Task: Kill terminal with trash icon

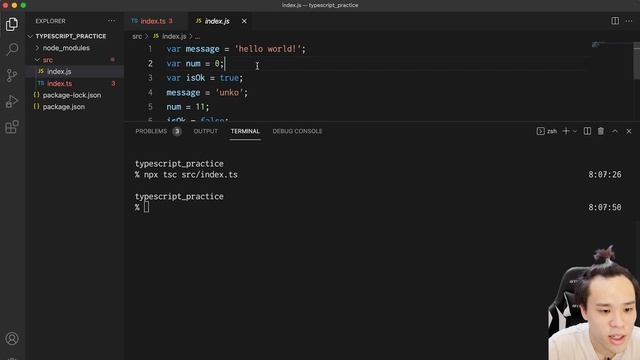Action: pos(601,131)
